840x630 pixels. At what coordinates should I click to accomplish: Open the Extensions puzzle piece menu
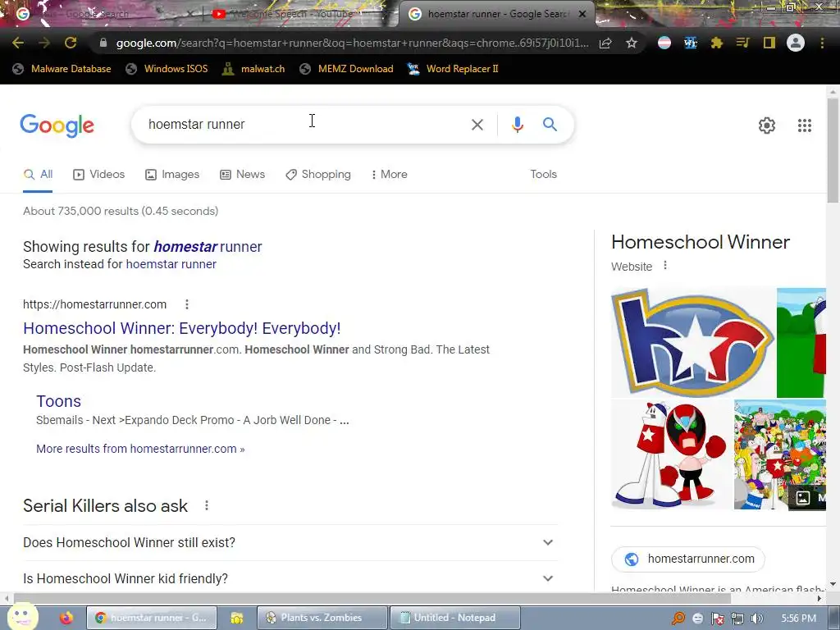[x=716, y=43]
